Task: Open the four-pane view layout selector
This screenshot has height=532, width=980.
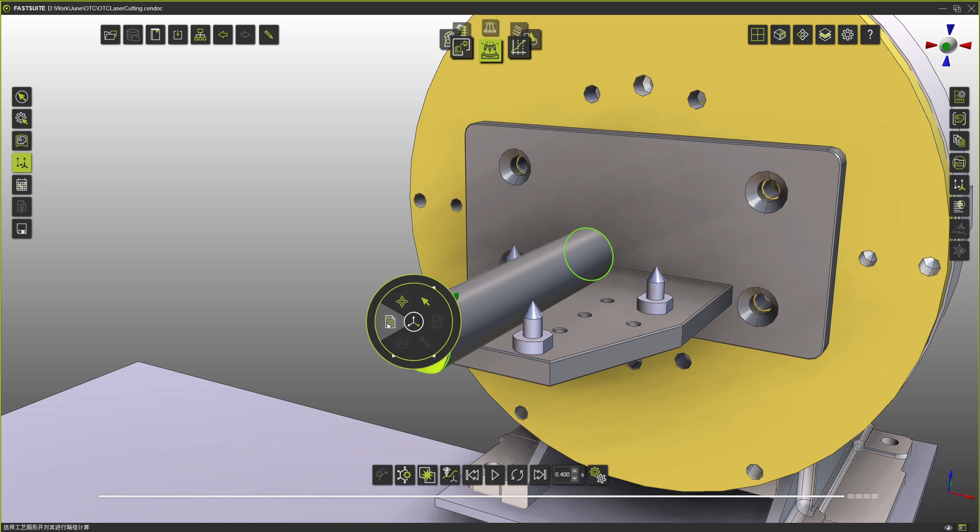Action: 757,35
